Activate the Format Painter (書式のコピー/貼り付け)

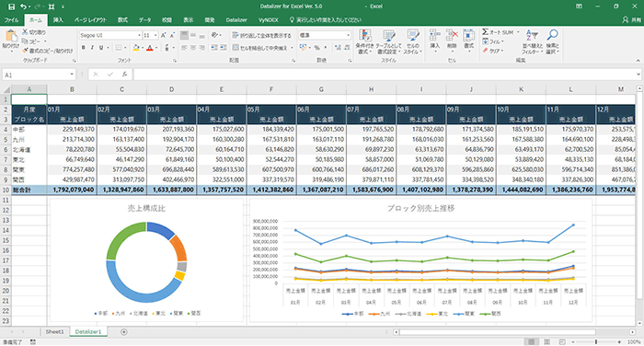click(47, 51)
